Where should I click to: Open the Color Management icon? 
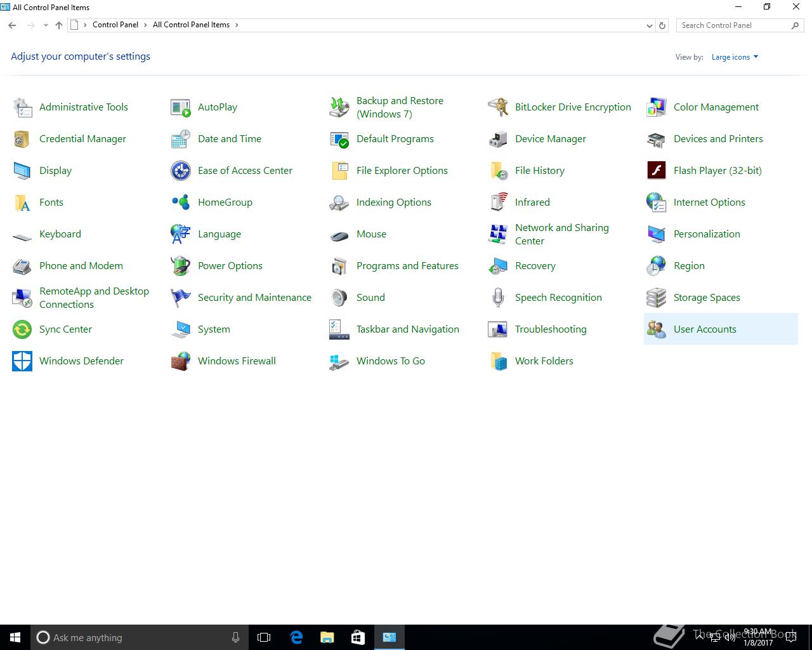coord(657,107)
